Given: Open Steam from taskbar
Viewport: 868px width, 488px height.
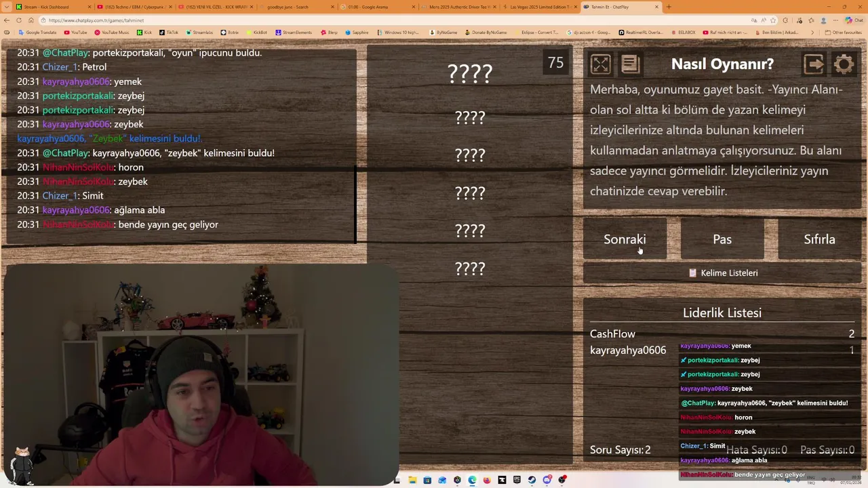Looking at the screenshot, I should [x=532, y=480].
